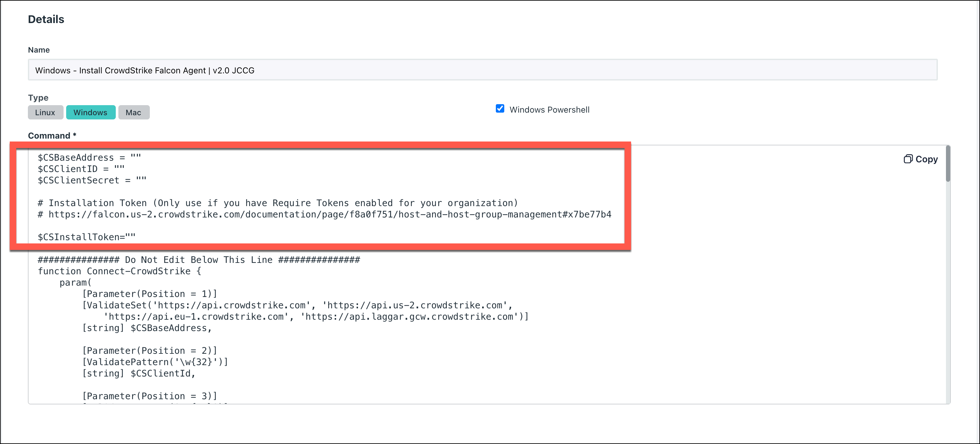The width and height of the screenshot is (980, 444).
Task: Select the Windows type button
Action: (x=90, y=112)
